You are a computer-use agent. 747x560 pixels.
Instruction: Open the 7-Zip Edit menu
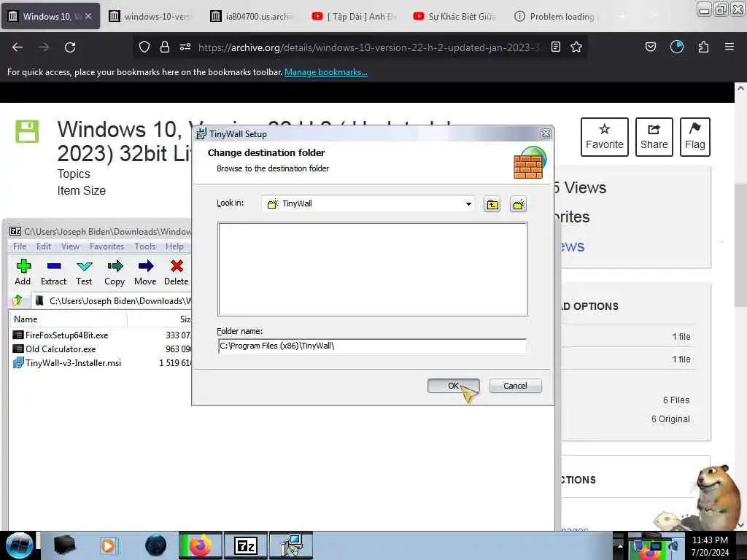[43, 246]
